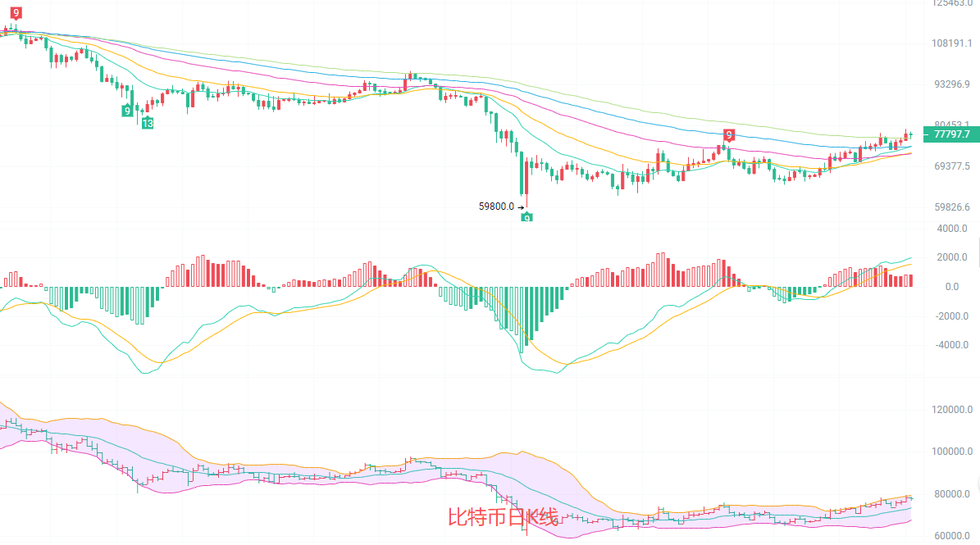Screen dimensions: 980x545
Task: Click the 4000.0 label on the MACD axis
Action: tap(951, 229)
